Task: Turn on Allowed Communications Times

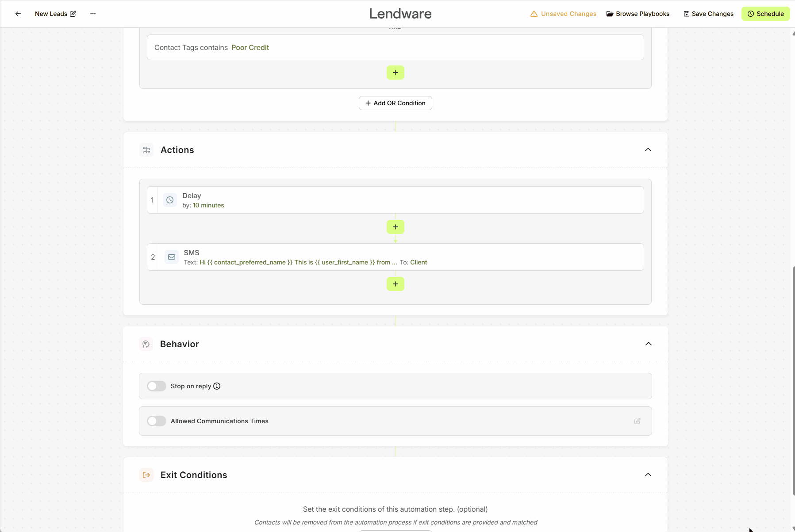Action: 156,421
